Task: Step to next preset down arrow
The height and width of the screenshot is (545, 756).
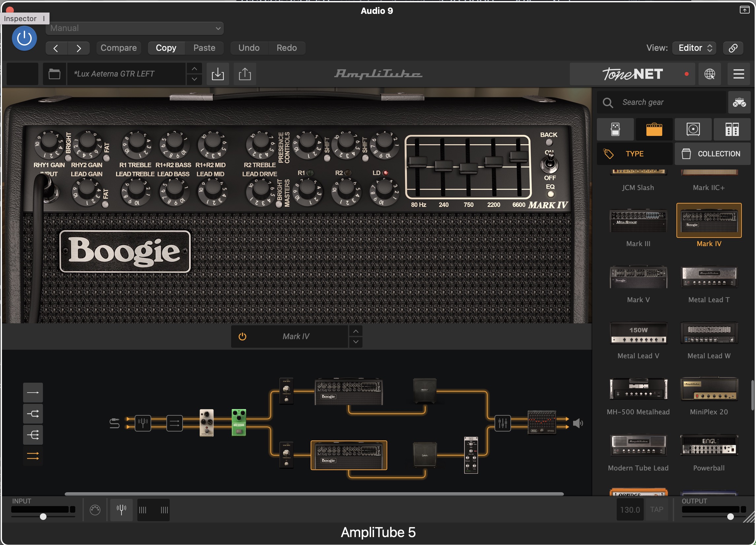Action: (194, 79)
